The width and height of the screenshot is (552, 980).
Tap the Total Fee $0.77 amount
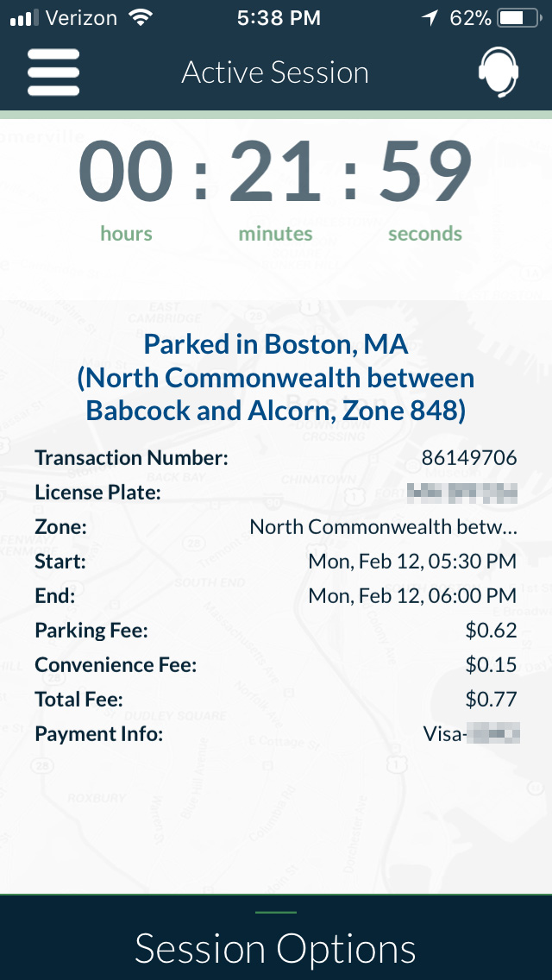pos(491,700)
